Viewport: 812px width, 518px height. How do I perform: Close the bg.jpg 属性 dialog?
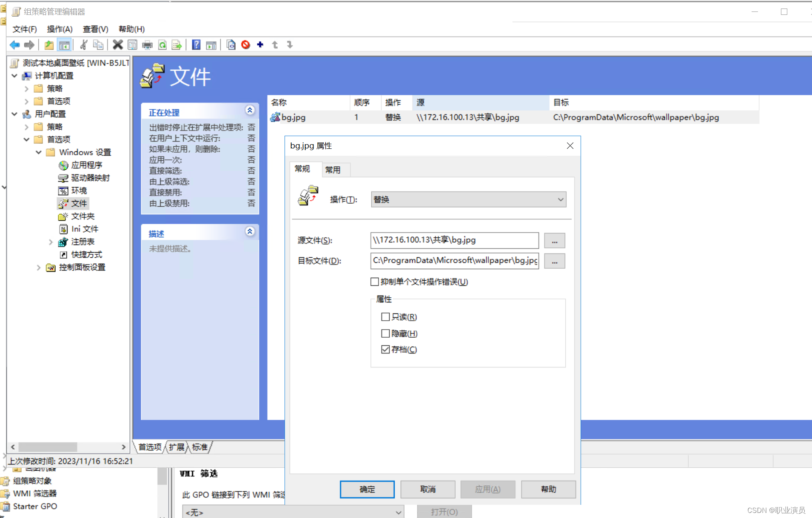click(570, 145)
